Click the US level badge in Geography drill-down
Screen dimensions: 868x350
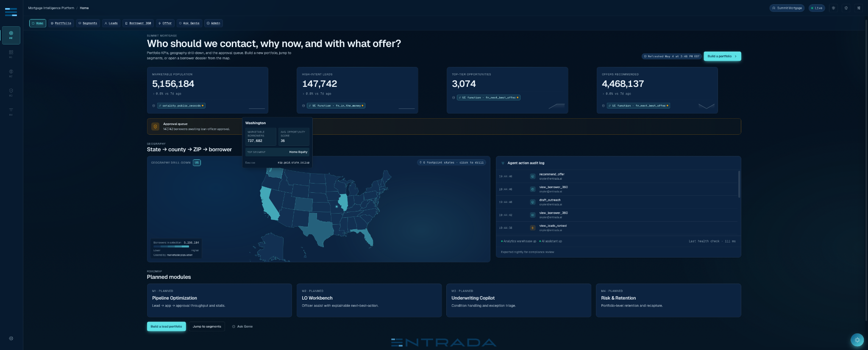[x=197, y=162]
